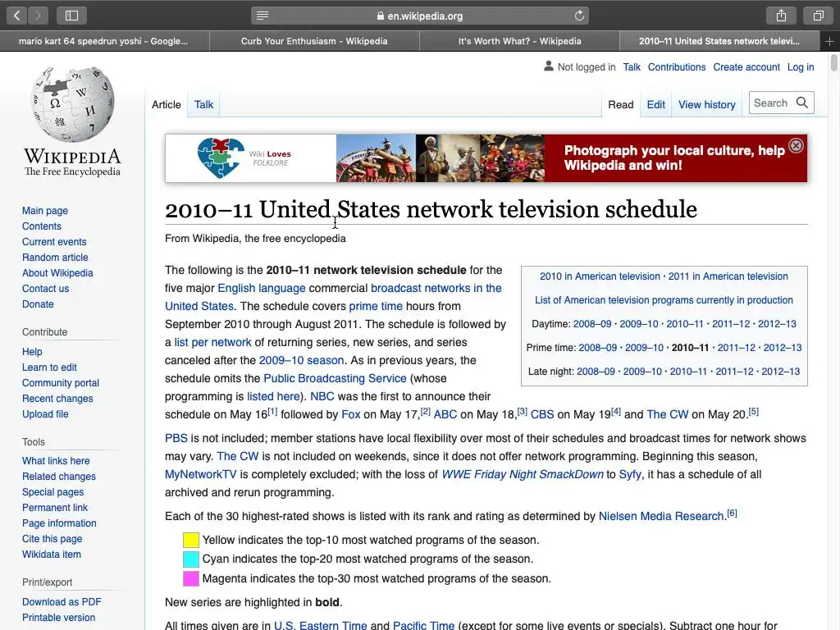Open What links here tool

(x=56, y=461)
